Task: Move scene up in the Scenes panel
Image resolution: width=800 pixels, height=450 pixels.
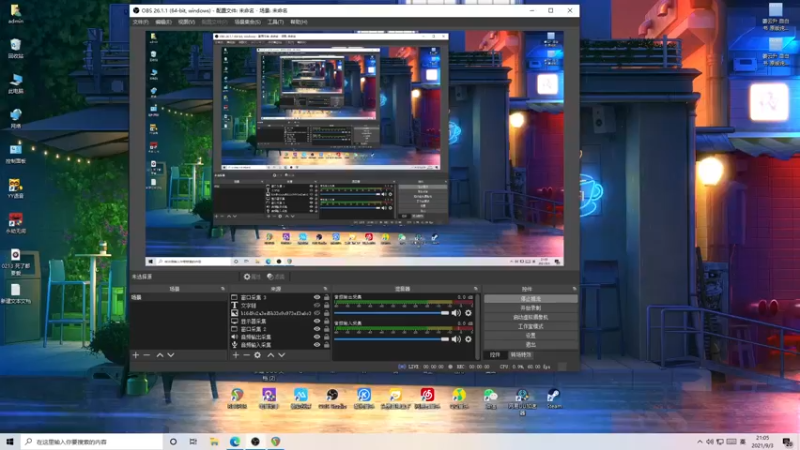Action: (x=160, y=355)
